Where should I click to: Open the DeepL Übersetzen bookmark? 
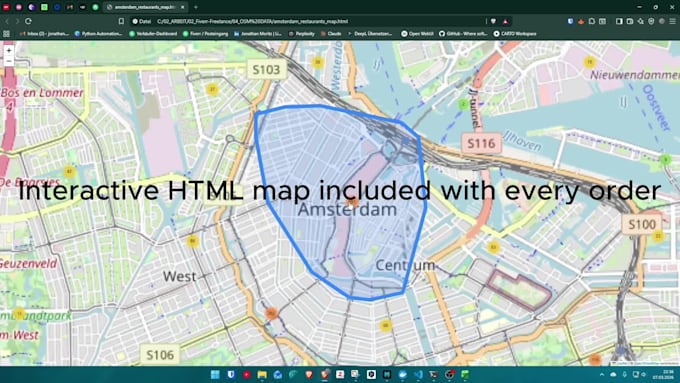[370, 33]
